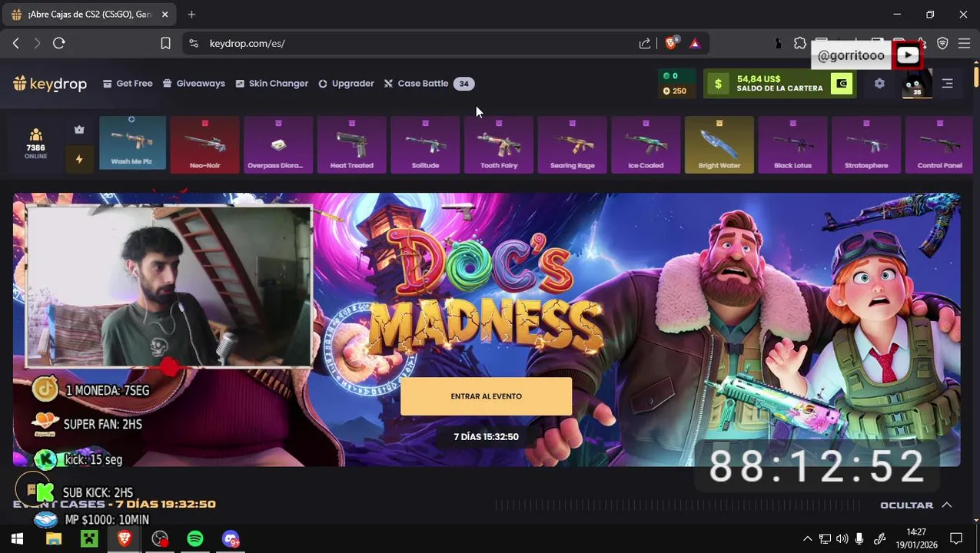Open Minecraft from the taskbar
The height and width of the screenshot is (553, 980).
click(x=90, y=539)
